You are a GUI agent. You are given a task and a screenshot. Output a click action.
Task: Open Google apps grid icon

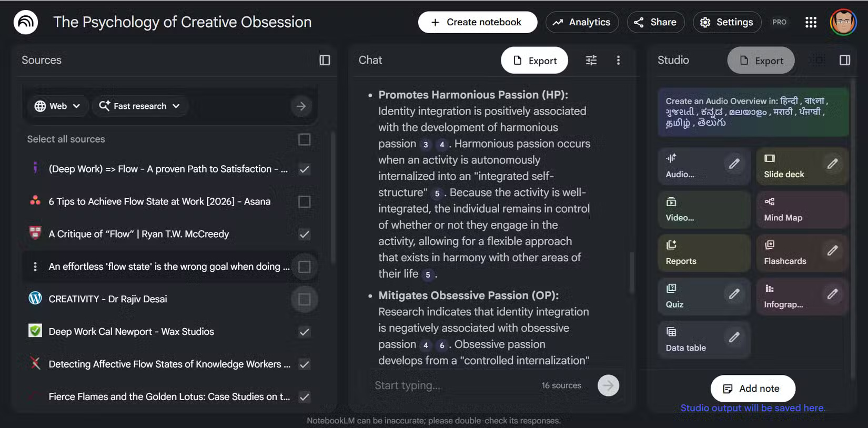click(811, 22)
